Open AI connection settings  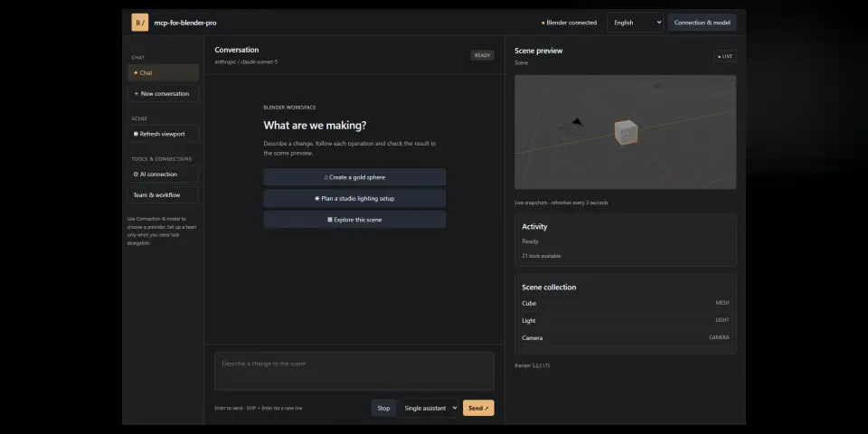164,174
